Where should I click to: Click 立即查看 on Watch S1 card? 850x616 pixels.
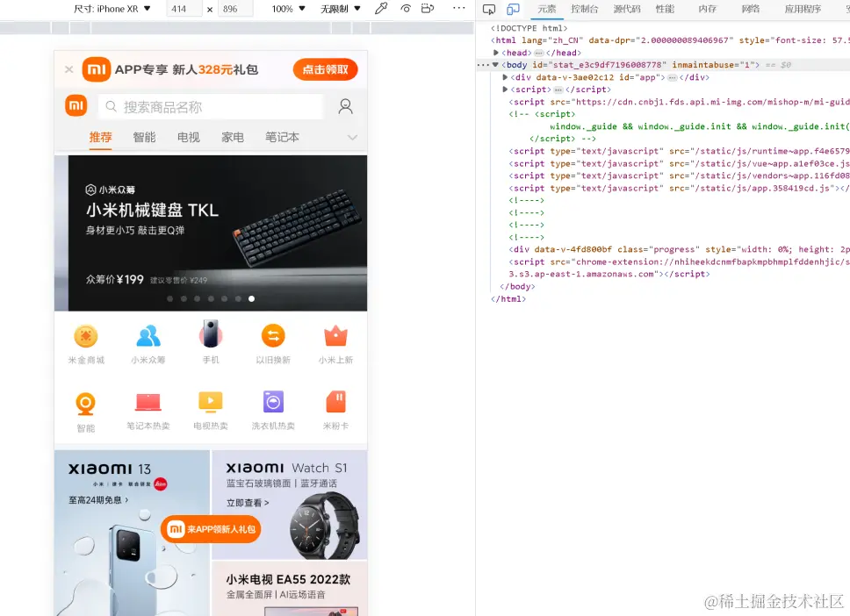point(248,503)
